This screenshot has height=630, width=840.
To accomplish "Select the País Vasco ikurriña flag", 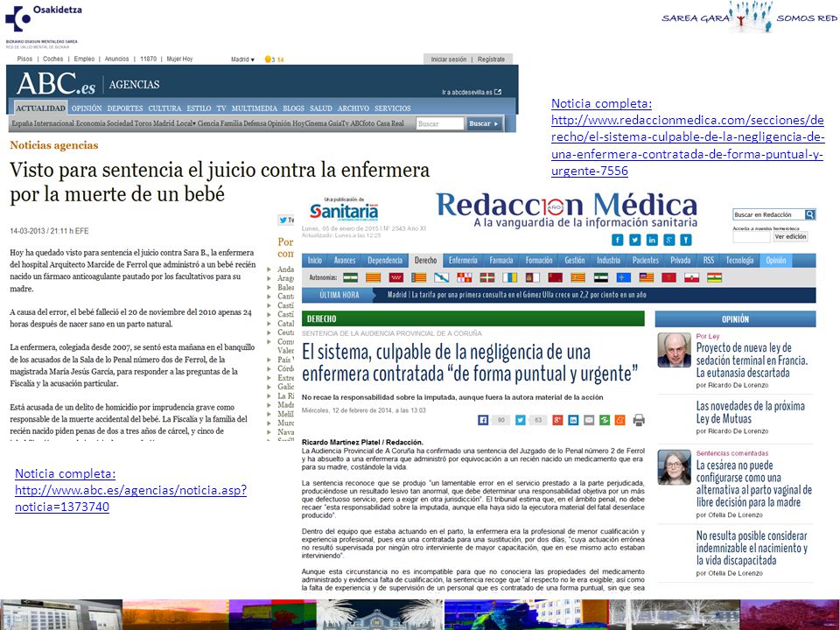I will point(487,277).
